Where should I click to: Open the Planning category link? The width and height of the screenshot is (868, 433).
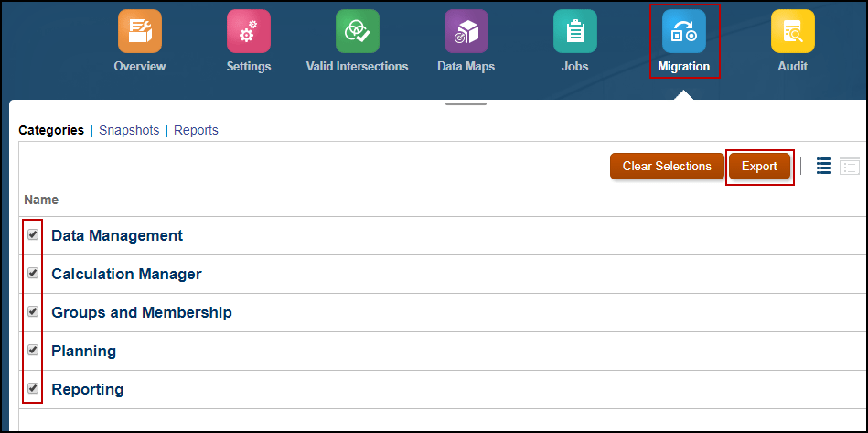[83, 351]
